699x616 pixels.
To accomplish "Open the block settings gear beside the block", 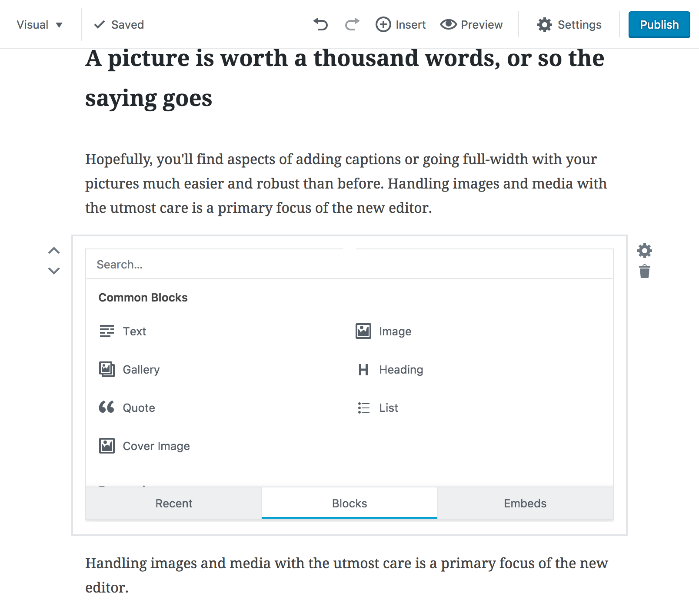I will [x=645, y=251].
